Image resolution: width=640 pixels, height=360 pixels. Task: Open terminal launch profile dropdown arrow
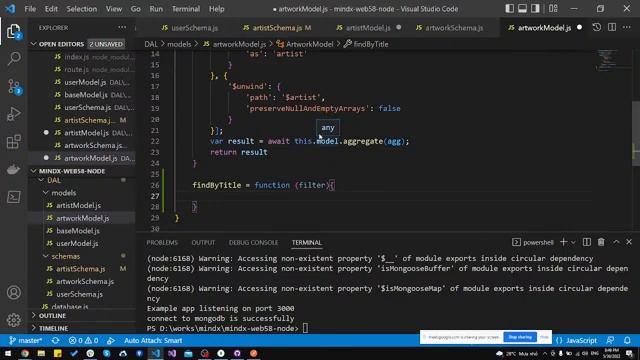[573, 242]
